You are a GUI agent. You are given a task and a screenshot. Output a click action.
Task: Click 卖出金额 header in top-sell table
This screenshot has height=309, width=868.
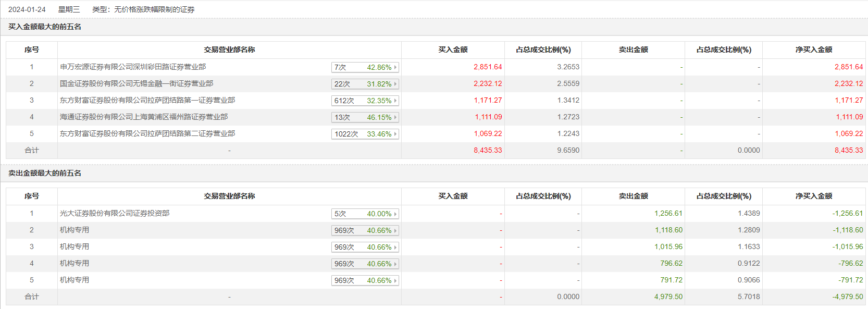(633, 196)
